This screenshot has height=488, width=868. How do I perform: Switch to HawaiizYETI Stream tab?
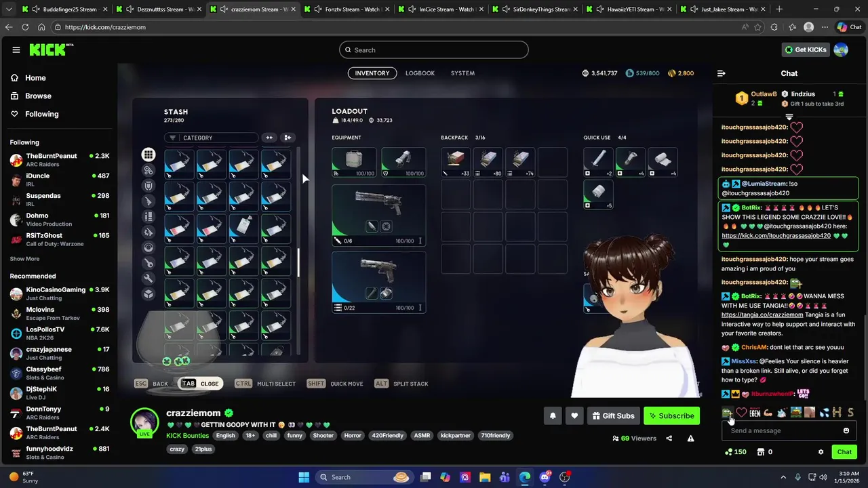pos(629,9)
